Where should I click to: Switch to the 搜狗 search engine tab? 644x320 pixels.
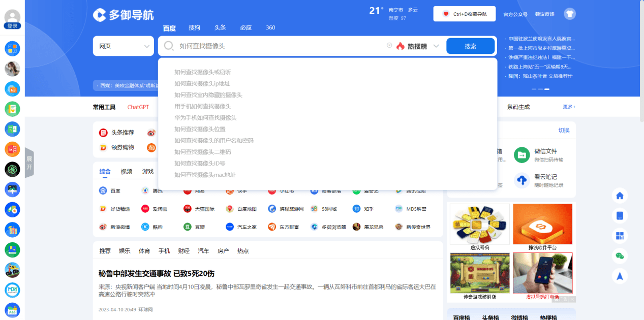pyautogui.click(x=194, y=28)
